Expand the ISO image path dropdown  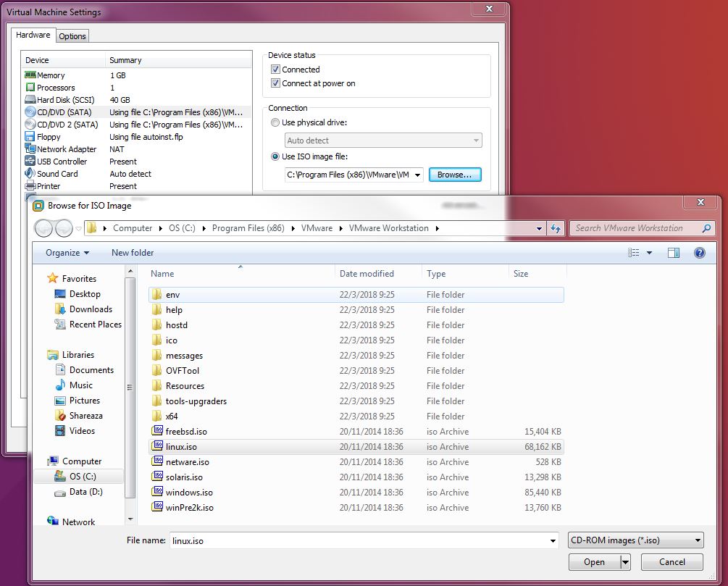click(x=417, y=175)
